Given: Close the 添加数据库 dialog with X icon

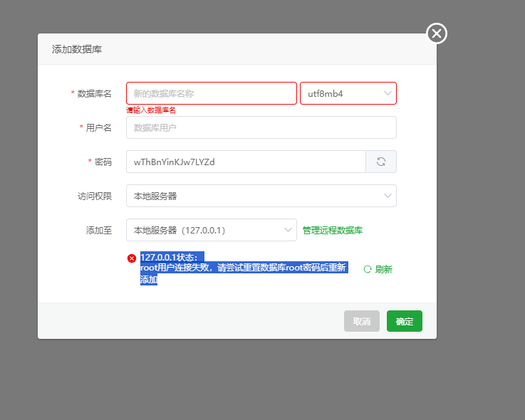Looking at the screenshot, I should point(437,33).
